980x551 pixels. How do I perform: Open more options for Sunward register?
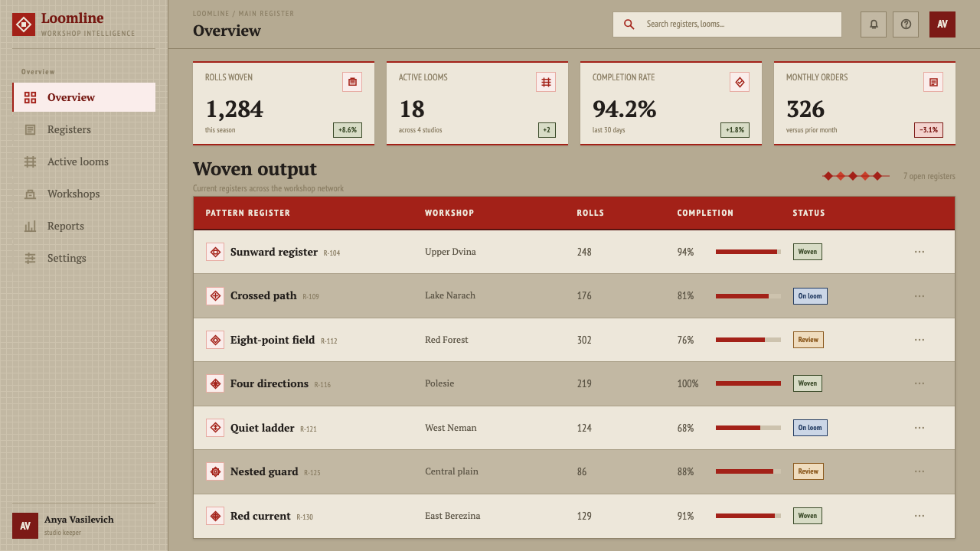click(920, 252)
